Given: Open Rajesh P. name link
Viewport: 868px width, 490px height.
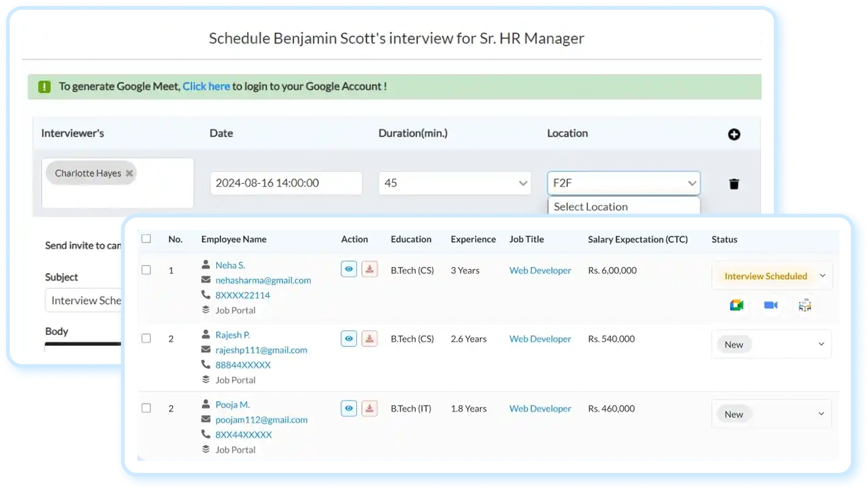Looking at the screenshot, I should [233, 335].
